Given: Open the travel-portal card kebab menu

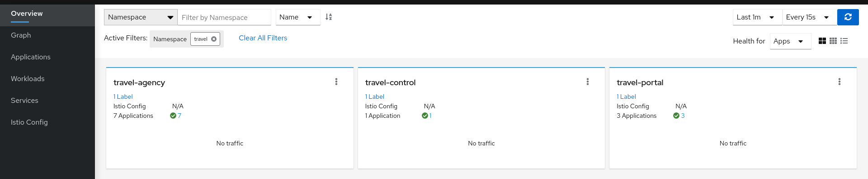Looking at the screenshot, I should [840, 82].
